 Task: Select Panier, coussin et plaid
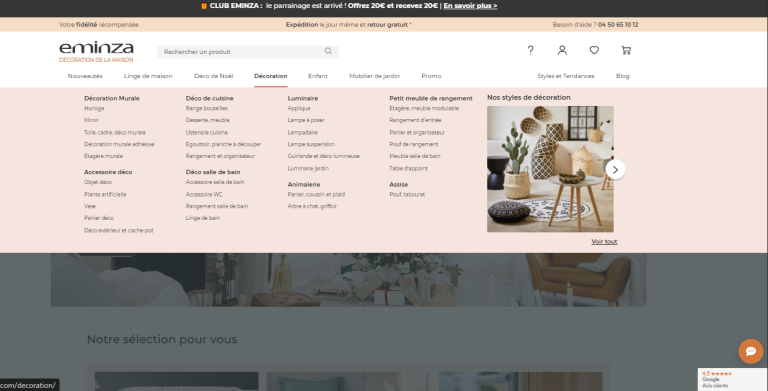pyautogui.click(x=316, y=195)
